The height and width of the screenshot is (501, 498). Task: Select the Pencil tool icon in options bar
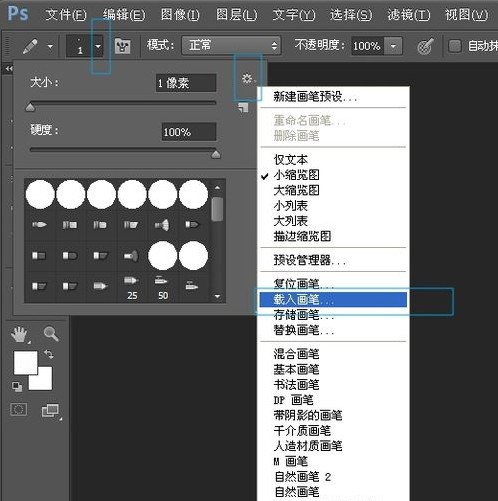click(x=30, y=46)
